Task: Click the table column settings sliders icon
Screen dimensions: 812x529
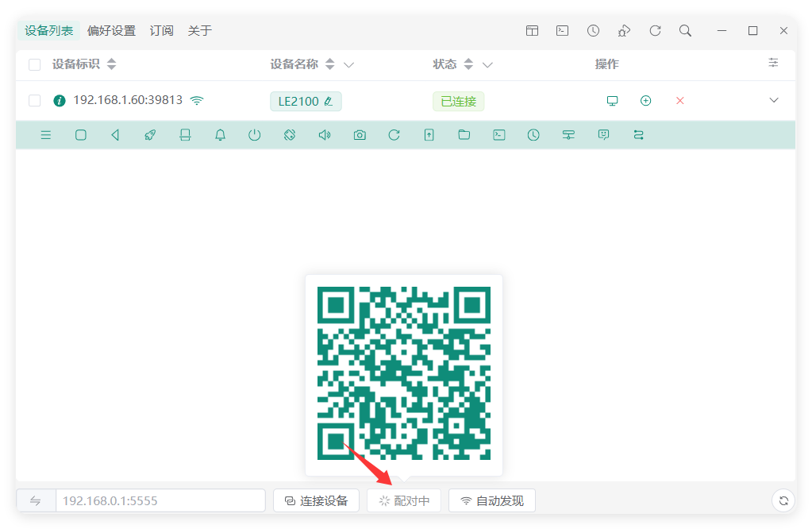Action: tap(773, 63)
